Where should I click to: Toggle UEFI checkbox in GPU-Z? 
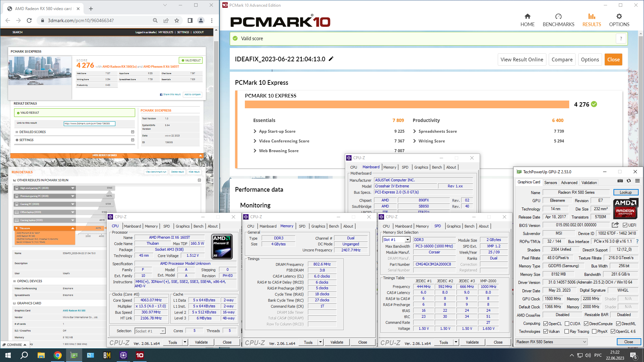[625, 225]
